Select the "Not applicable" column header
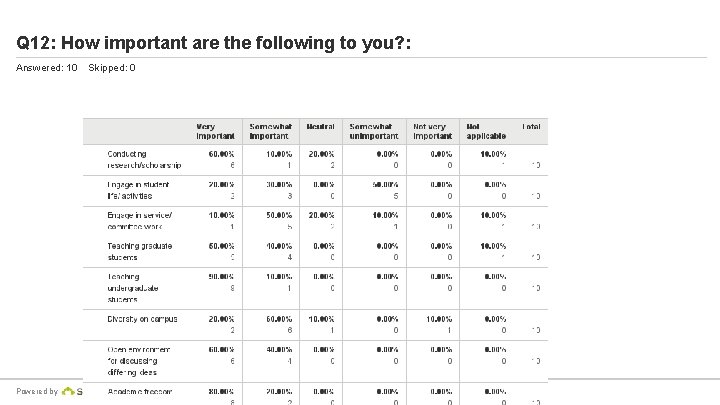Image resolution: width=720 pixels, height=405 pixels. pyautogui.click(x=486, y=131)
